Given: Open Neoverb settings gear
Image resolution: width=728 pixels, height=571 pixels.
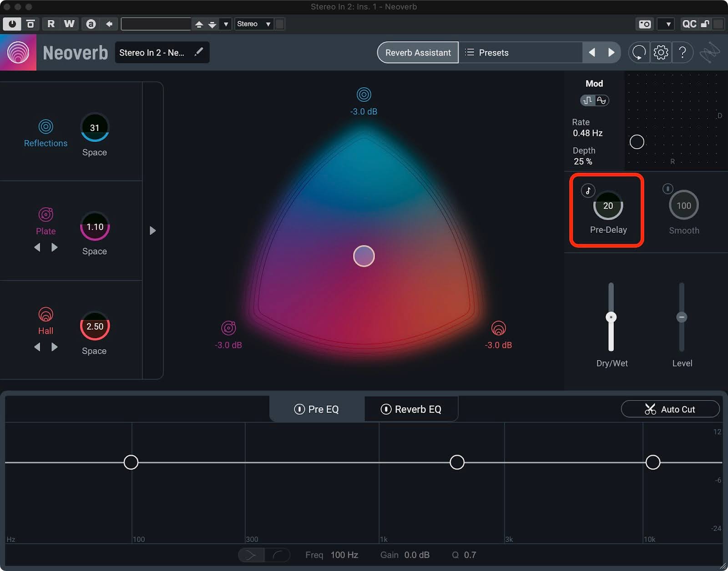Looking at the screenshot, I should (661, 53).
